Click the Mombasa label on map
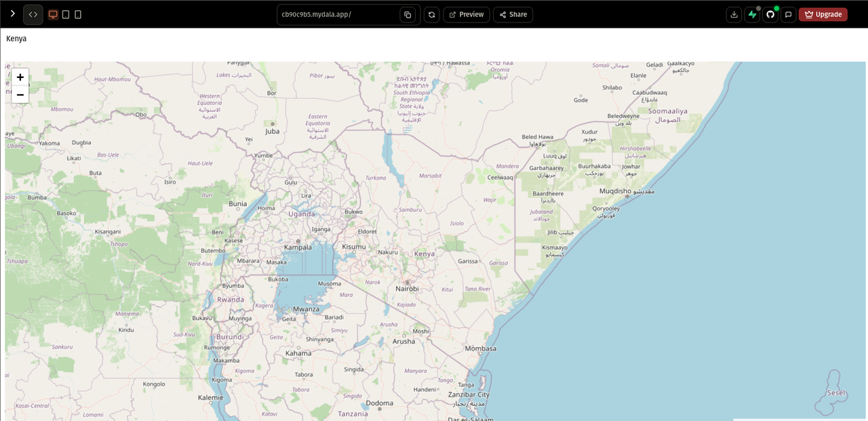 pos(481,348)
